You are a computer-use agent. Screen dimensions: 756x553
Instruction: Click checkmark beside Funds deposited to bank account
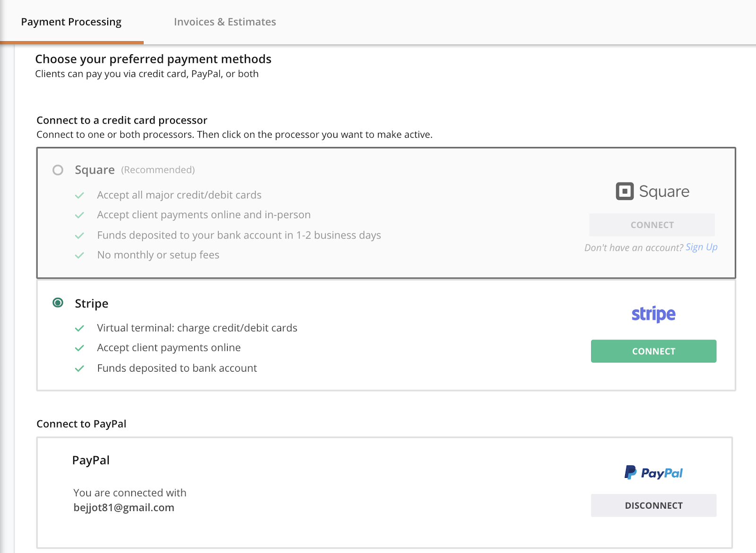(79, 368)
